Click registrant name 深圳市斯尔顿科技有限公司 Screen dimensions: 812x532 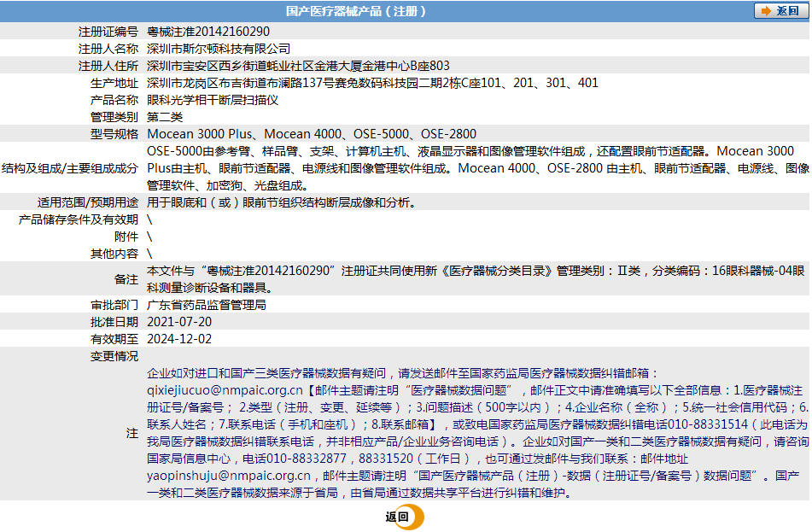tap(219, 49)
